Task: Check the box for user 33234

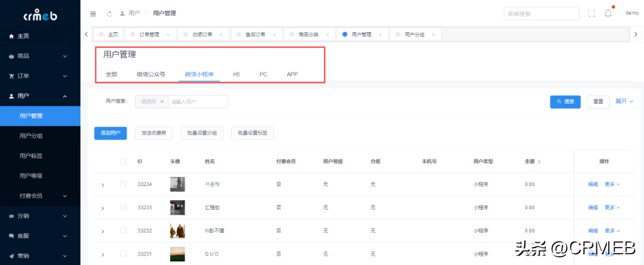Action: click(x=123, y=184)
